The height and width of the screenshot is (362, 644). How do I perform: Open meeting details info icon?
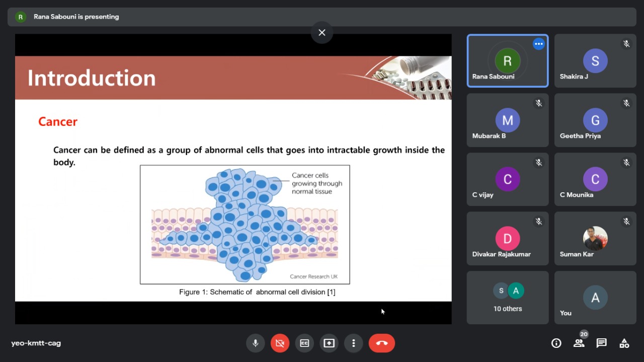pyautogui.click(x=556, y=343)
